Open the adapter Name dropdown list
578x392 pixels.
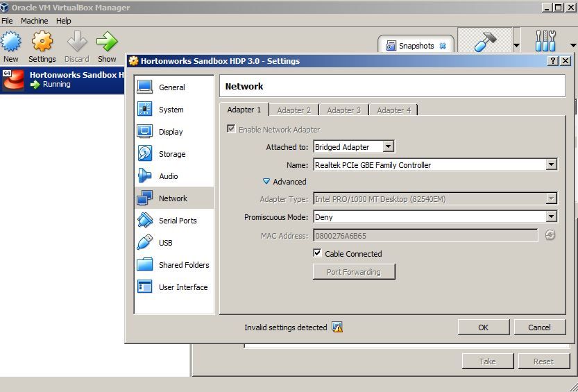435,164
